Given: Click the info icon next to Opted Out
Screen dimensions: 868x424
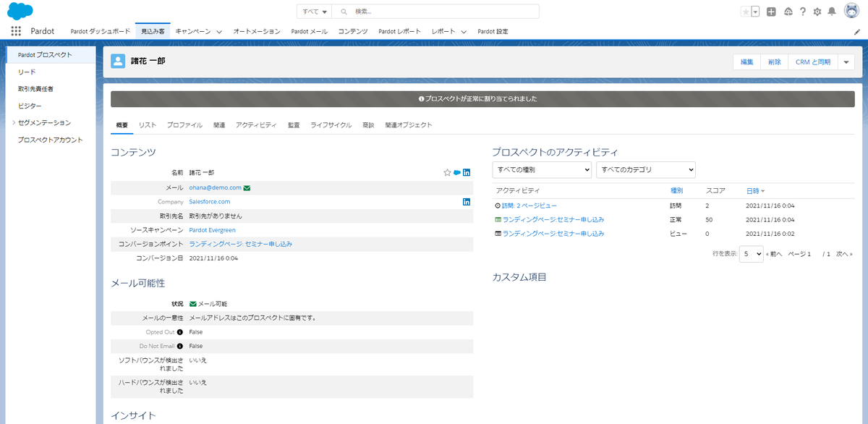Looking at the screenshot, I should click(180, 332).
